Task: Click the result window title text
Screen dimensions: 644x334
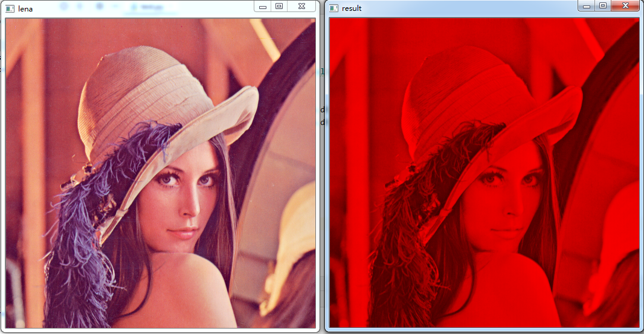Action: (352, 8)
